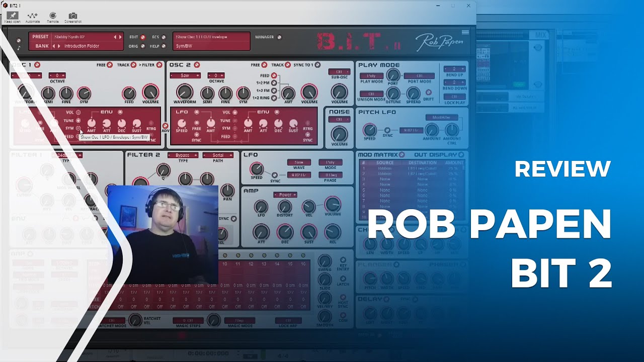The height and width of the screenshot is (362, 644).
Task: Open Filter 2 Bypass TYPE dropdown
Action: click(x=183, y=155)
